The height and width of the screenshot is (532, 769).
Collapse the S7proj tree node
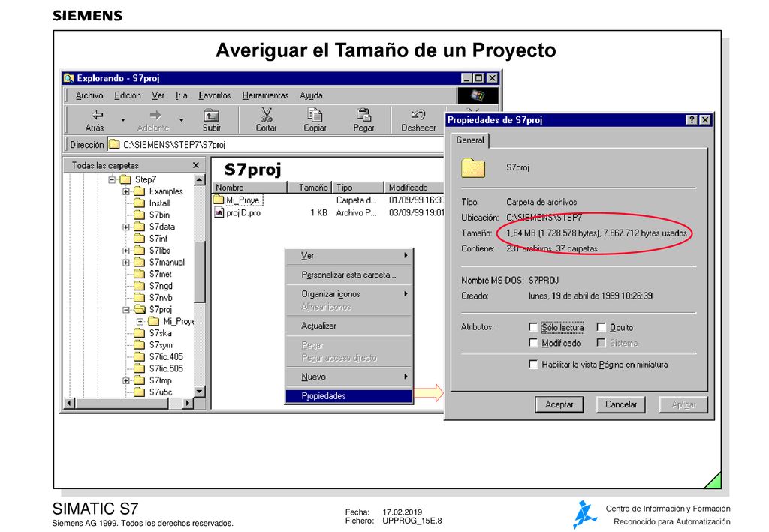[126, 310]
